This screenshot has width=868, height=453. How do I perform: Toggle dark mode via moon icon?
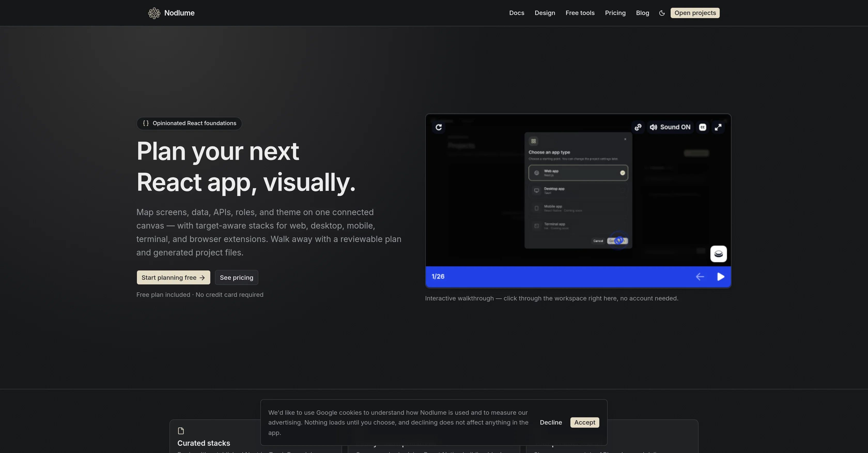tap(662, 13)
